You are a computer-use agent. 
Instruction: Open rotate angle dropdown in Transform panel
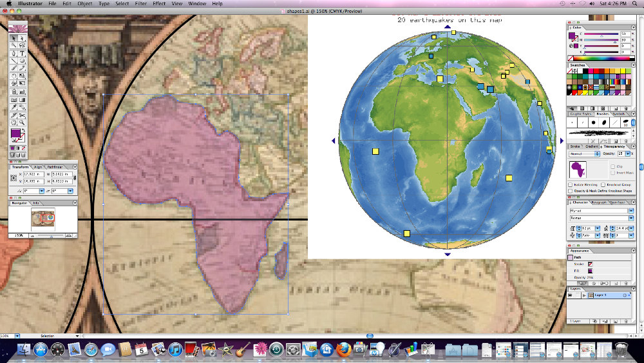[x=41, y=191]
